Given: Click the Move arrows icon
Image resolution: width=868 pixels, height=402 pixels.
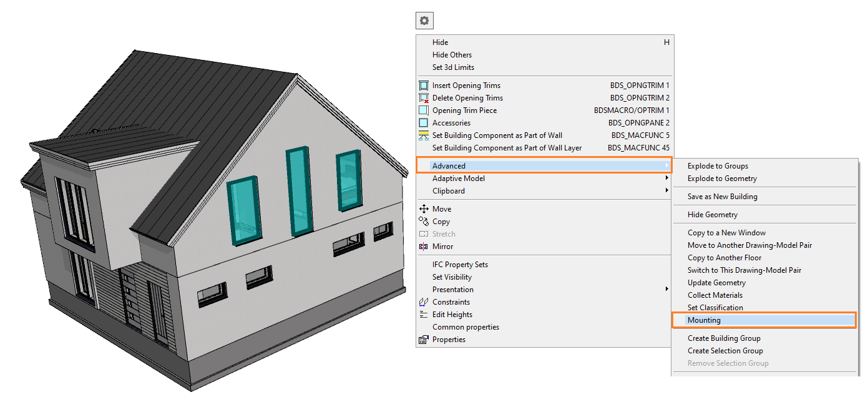Looking at the screenshot, I should click(424, 209).
